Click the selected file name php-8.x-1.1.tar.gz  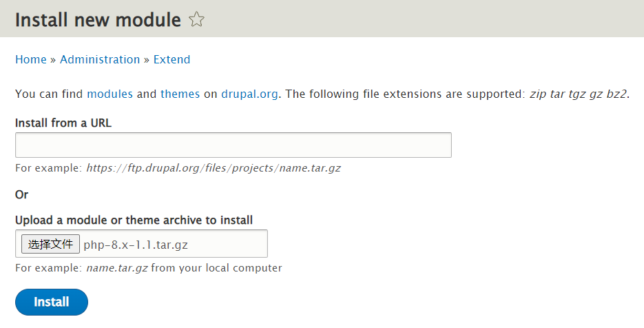(x=136, y=244)
